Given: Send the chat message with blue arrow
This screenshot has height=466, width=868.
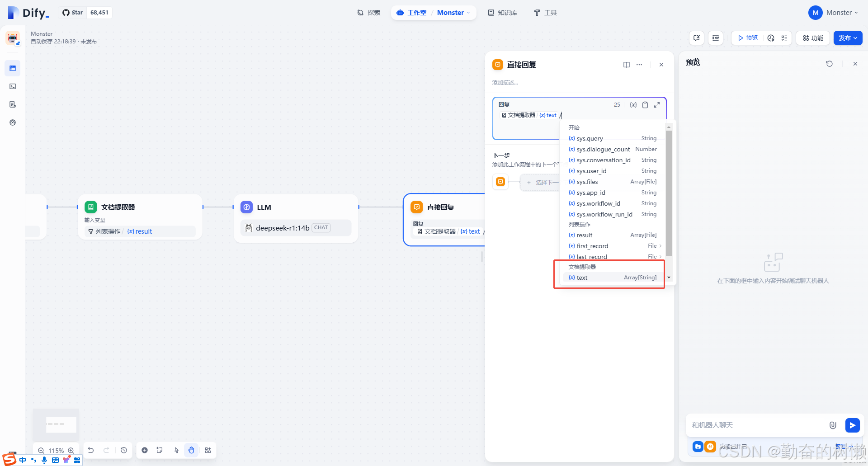Looking at the screenshot, I should click(x=852, y=425).
